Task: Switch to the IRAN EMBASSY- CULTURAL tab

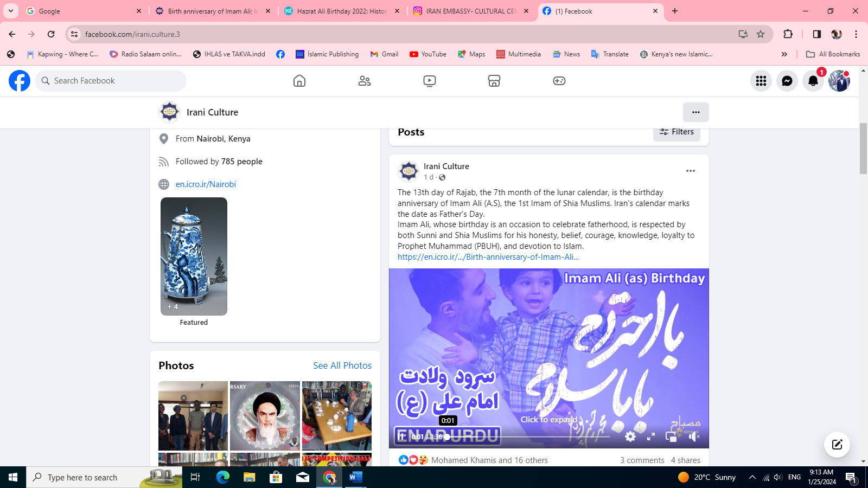Action: click(470, 11)
